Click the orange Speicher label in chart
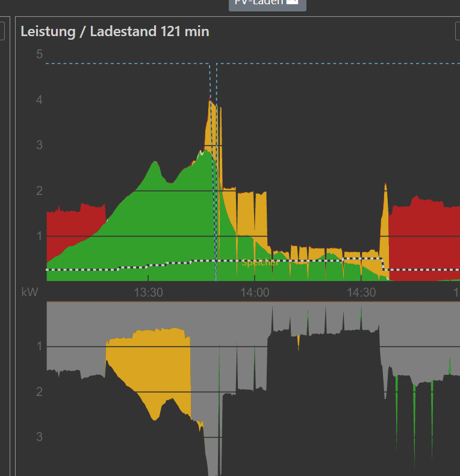Viewport: 460px width, 476px height. pos(260,263)
